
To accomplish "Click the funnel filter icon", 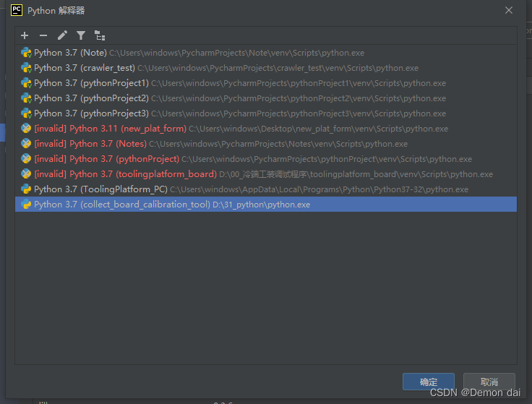I will point(81,35).
